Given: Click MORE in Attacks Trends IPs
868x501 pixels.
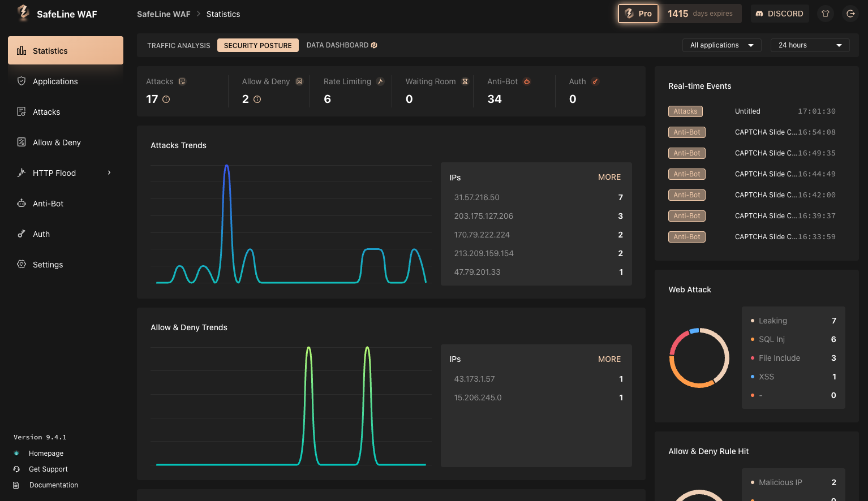Looking at the screenshot, I should pyautogui.click(x=609, y=177).
